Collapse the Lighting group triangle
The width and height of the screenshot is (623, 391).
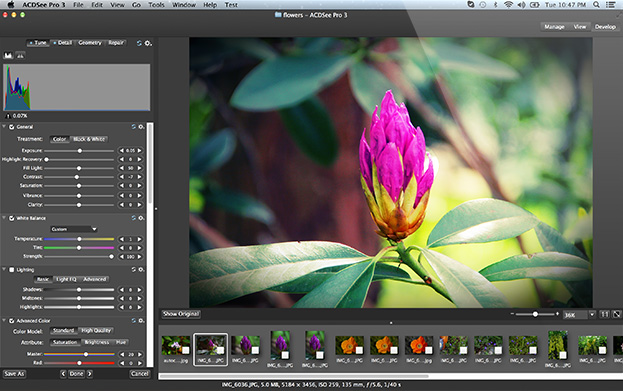point(4,269)
